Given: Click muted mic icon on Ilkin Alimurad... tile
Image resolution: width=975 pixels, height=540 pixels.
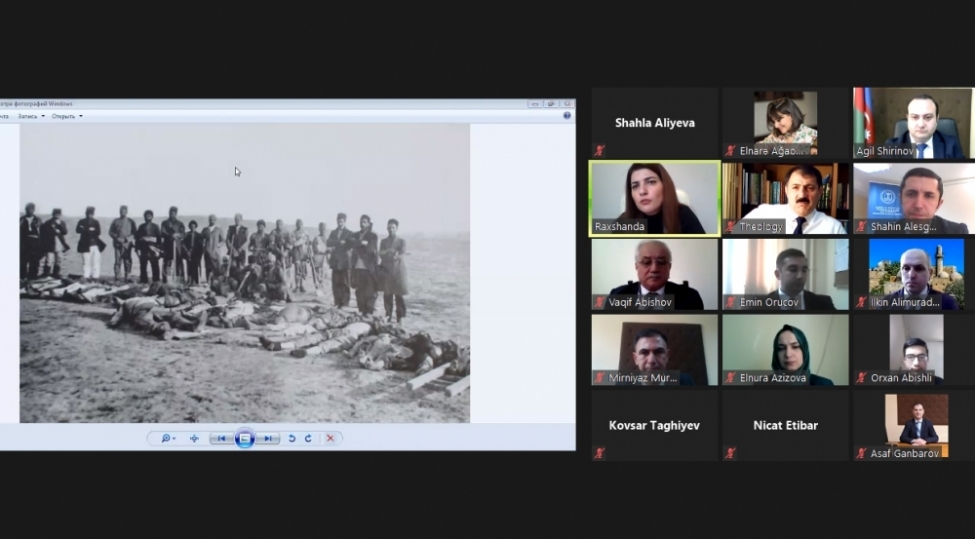Looking at the screenshot, I should coord(861,302).
